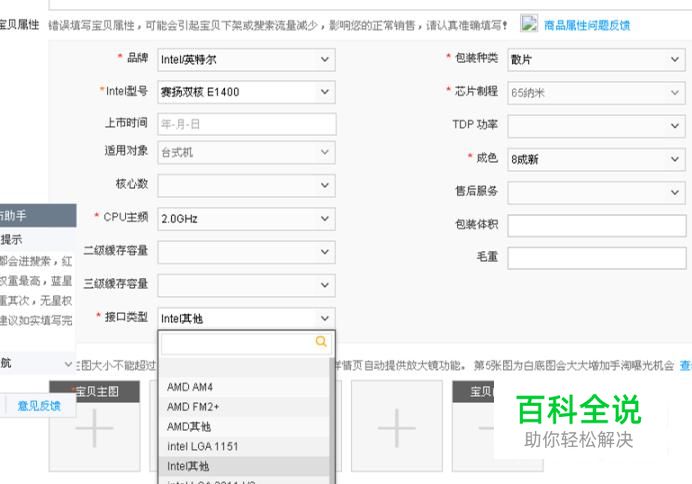Open the 商品属性问题反馈 link

(587, 26)
